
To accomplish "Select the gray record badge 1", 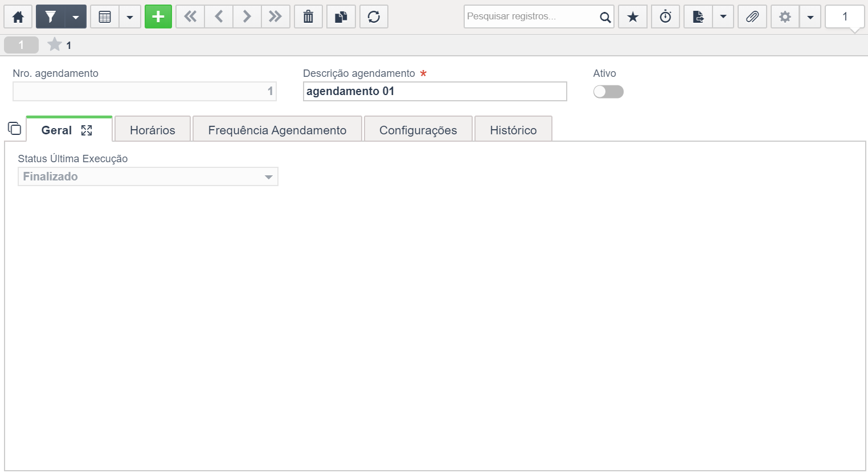I will point(21,45).
